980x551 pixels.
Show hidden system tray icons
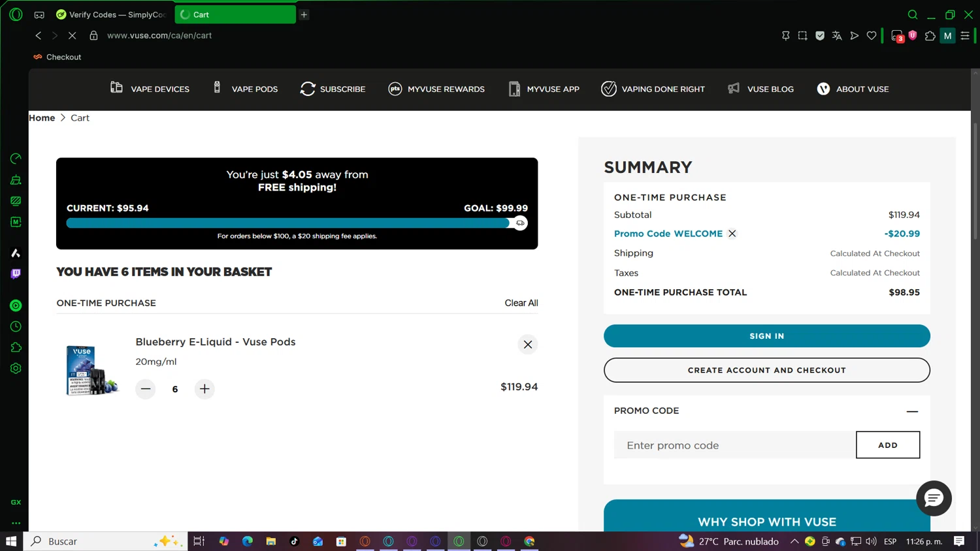(794, 541)
